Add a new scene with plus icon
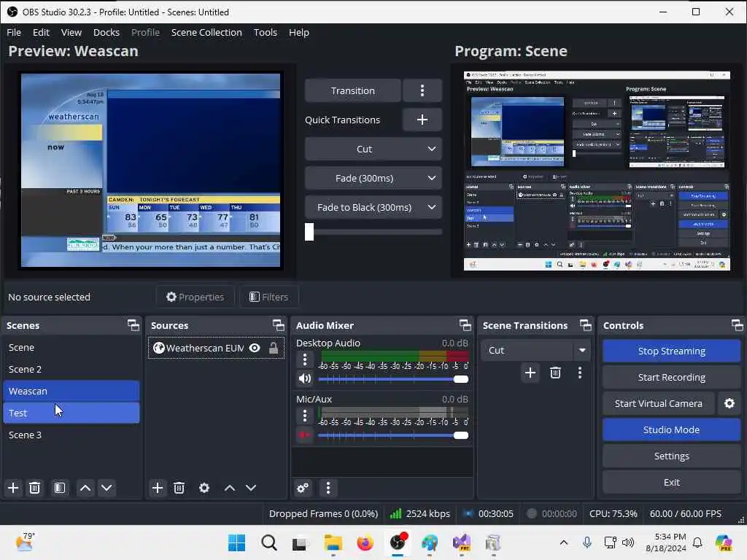The width and height of the screenshot is (747, 560). 13,488
